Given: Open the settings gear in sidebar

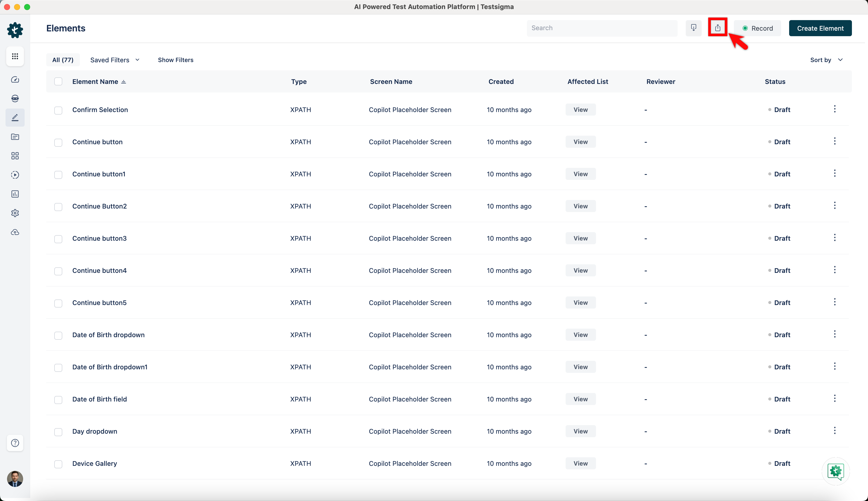Looking at the screenshot, I should coord(15,213).
